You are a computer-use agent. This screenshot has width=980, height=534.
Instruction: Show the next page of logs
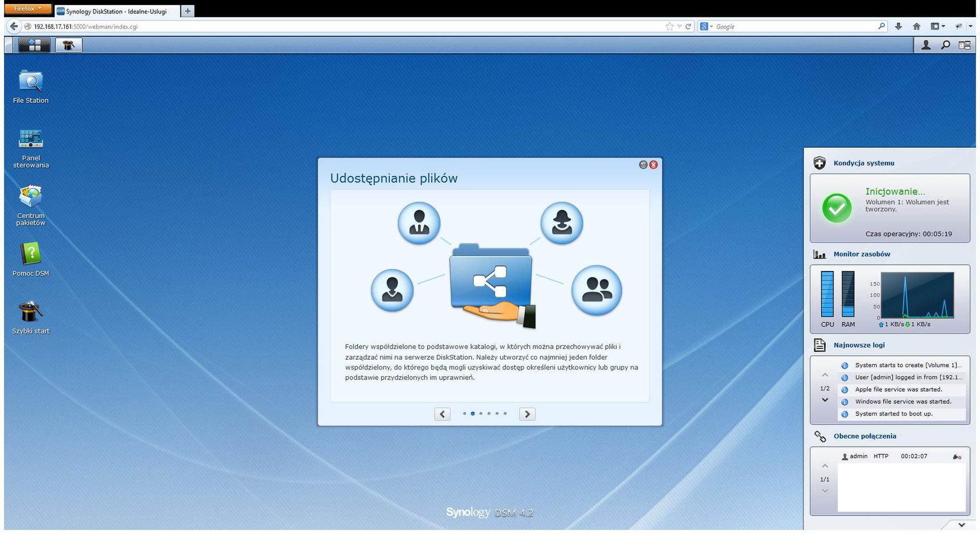point(824,400)
